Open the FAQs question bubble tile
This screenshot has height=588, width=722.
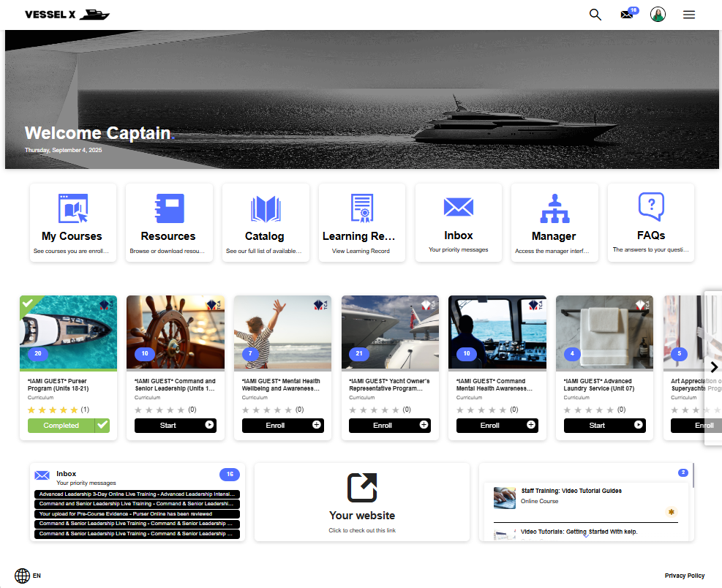coord(650,222)
